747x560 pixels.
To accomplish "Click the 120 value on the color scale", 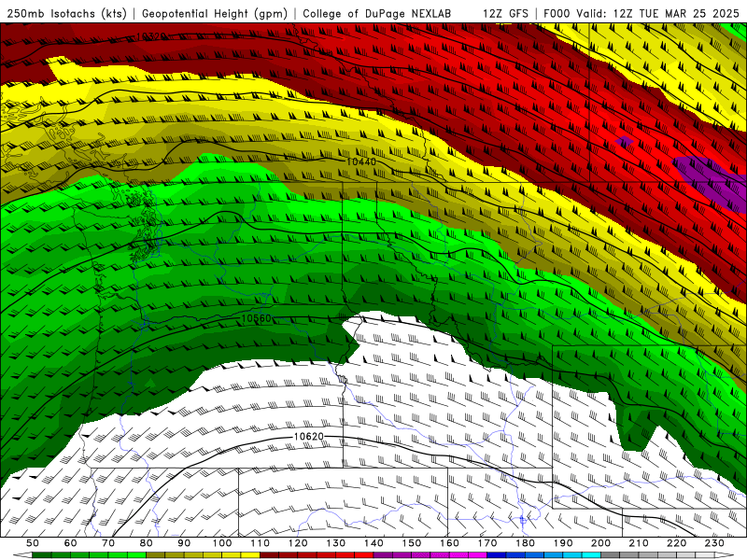I will tap(298, 543).
